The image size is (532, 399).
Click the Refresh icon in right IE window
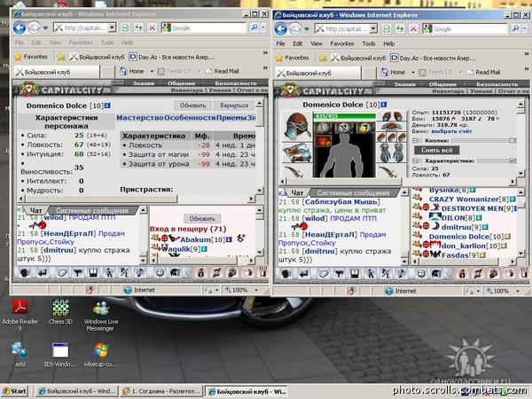(x=400, y=28)
